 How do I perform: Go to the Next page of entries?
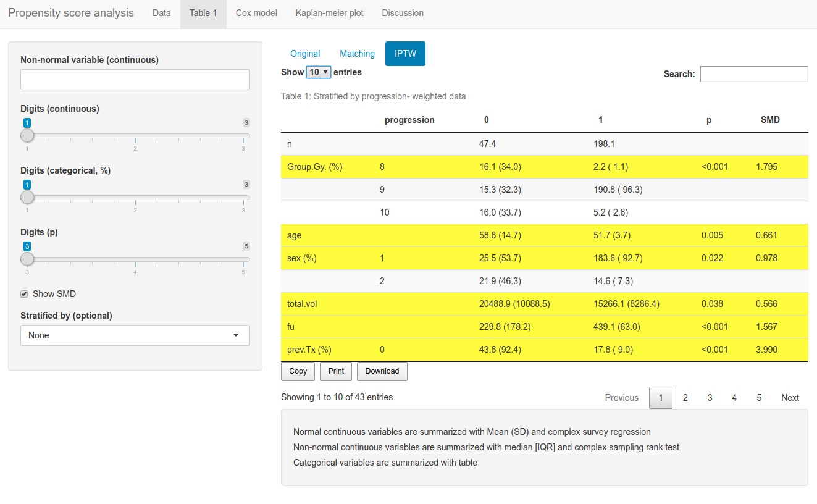(790, 398)
